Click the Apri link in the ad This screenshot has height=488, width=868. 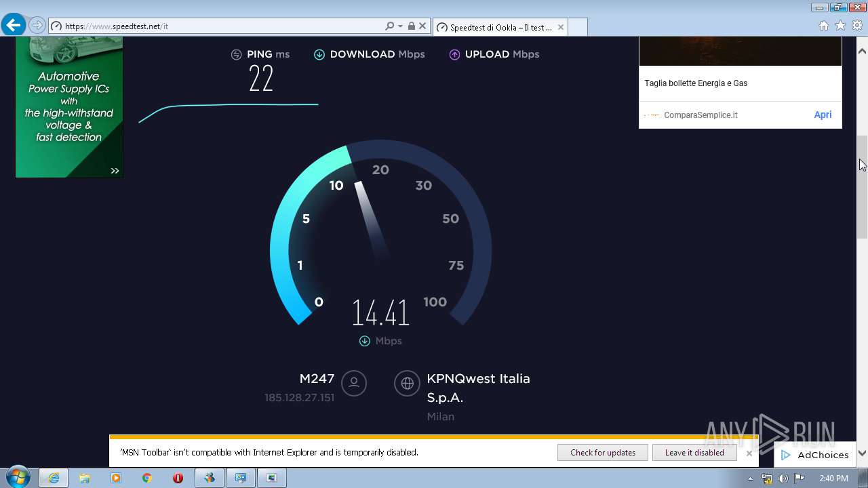823,115
